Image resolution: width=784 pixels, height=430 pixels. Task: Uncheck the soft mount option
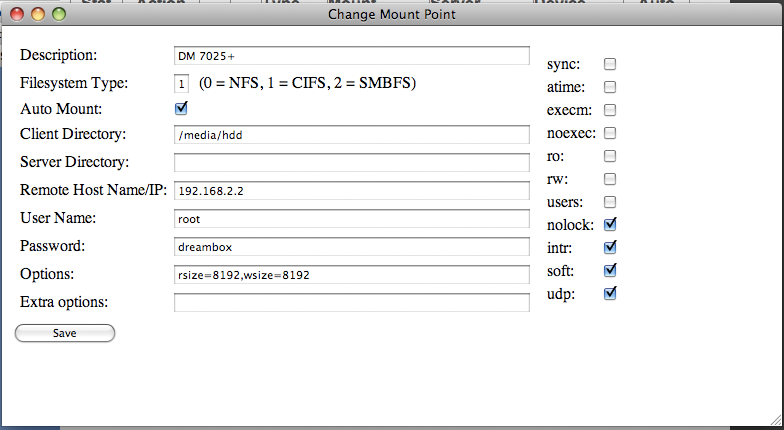point(610,270)
